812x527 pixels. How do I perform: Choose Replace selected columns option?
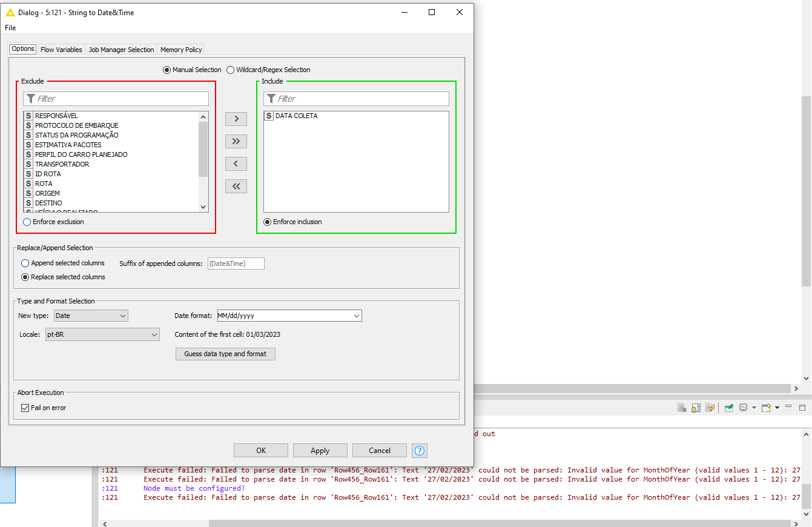(x=25, y=277)
